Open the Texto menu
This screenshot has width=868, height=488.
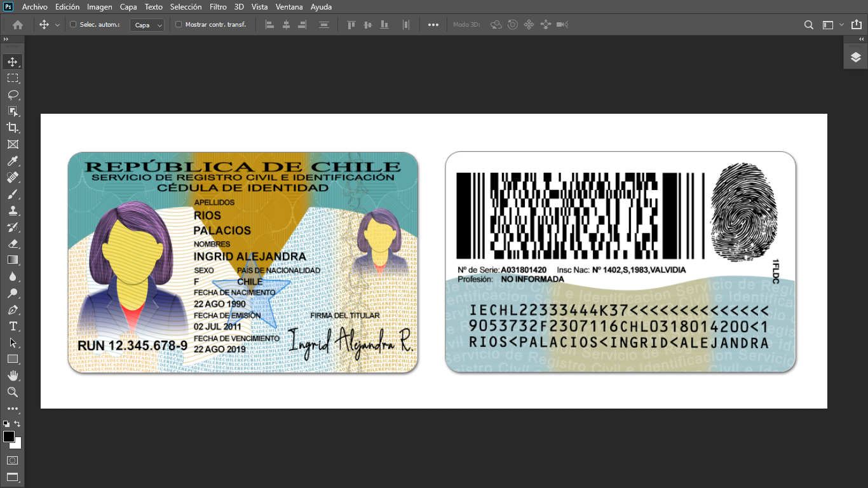click(x=154, y=7)
